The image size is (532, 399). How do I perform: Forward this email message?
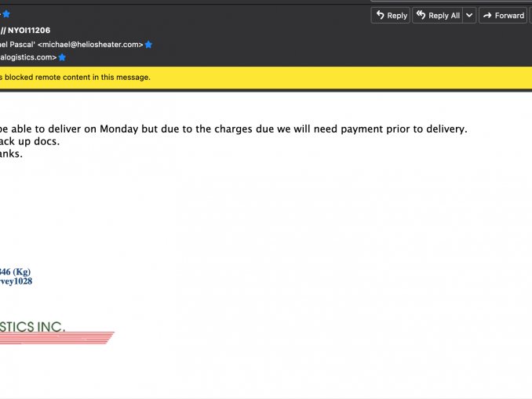(502, 15)
